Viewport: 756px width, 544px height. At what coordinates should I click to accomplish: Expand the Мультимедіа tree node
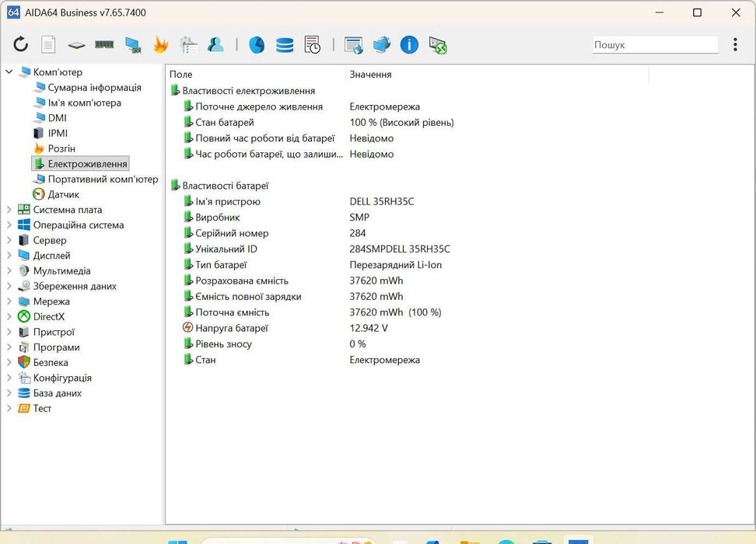pyautogui.click(x=9, y=270)
